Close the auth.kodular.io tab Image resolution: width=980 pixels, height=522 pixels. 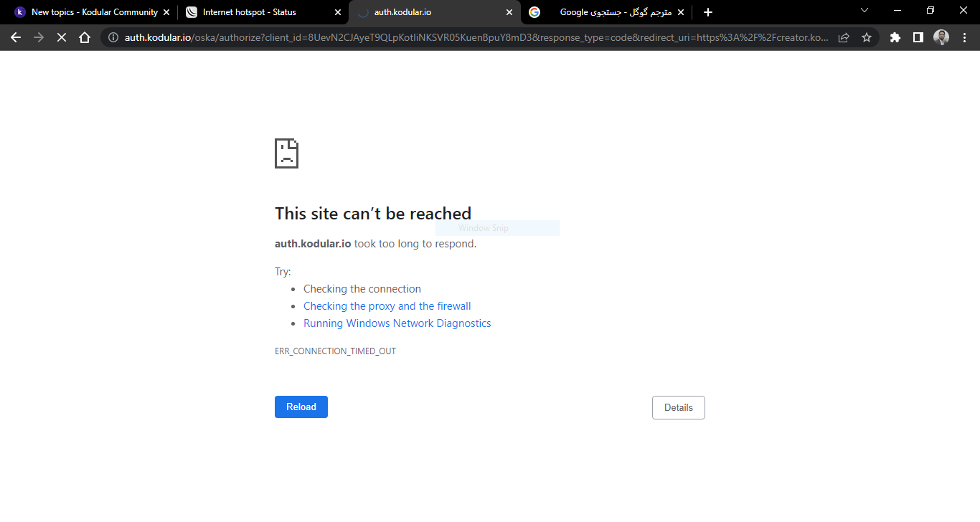click(x=509, y=12)
